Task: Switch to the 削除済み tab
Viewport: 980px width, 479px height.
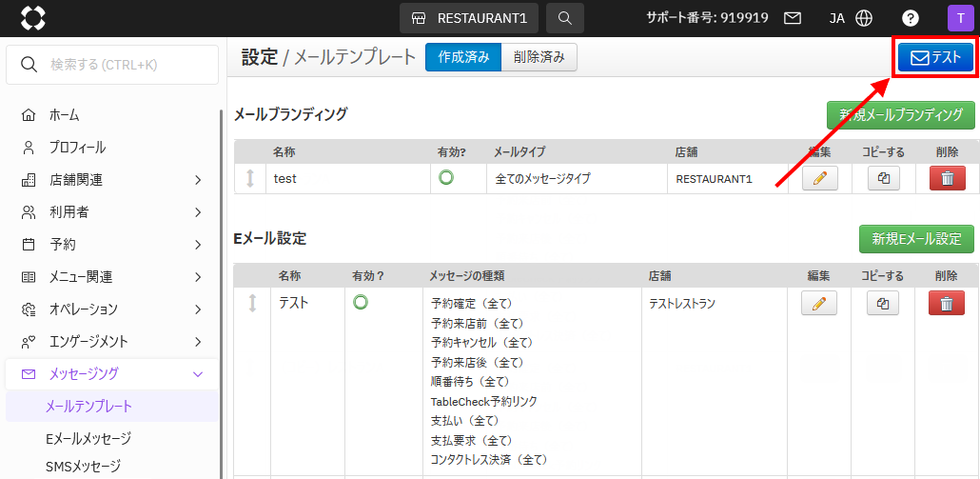Action: (539, 57)
